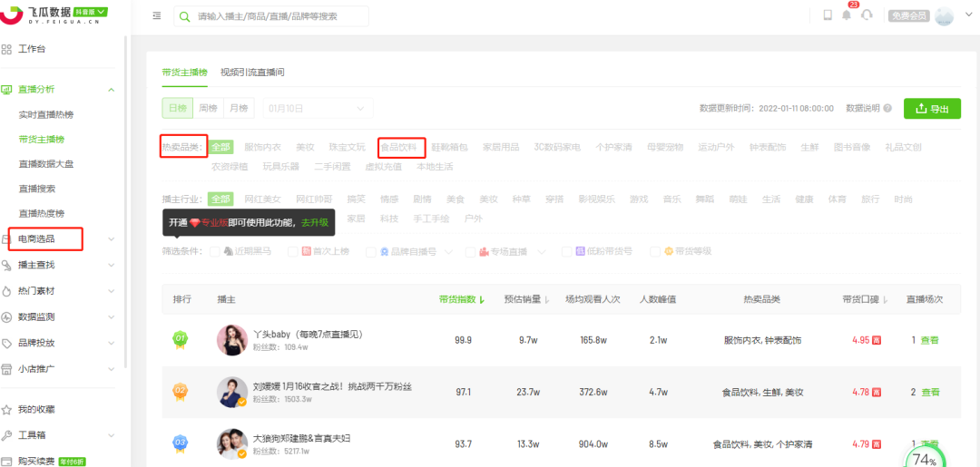This screenshot has height=467, width=980.
Task: Switch to the 带货主播榜 tab
Action: click(x=184, y=73)
